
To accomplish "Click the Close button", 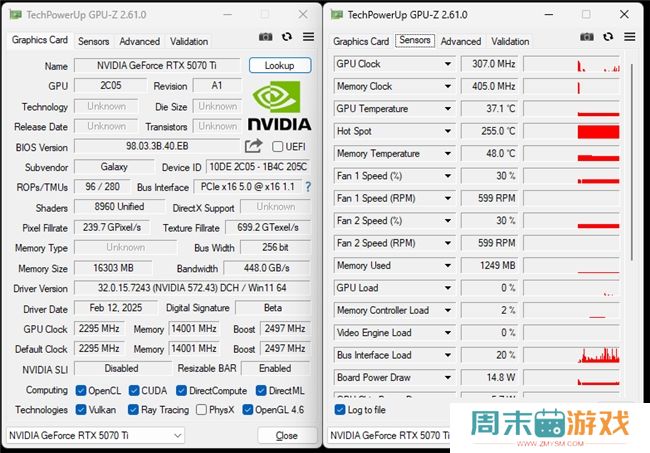I will [x=287, y=436].
